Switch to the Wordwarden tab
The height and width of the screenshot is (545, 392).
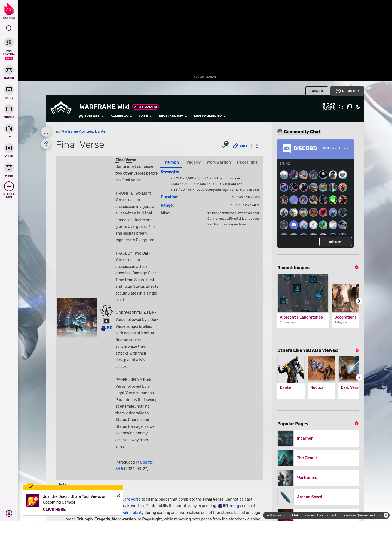coord(219,162)
